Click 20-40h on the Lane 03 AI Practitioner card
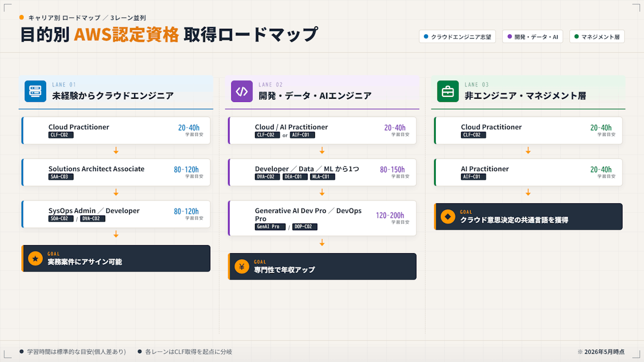The height and width of the screenshot is (362, 644). [x=601, y=169]
